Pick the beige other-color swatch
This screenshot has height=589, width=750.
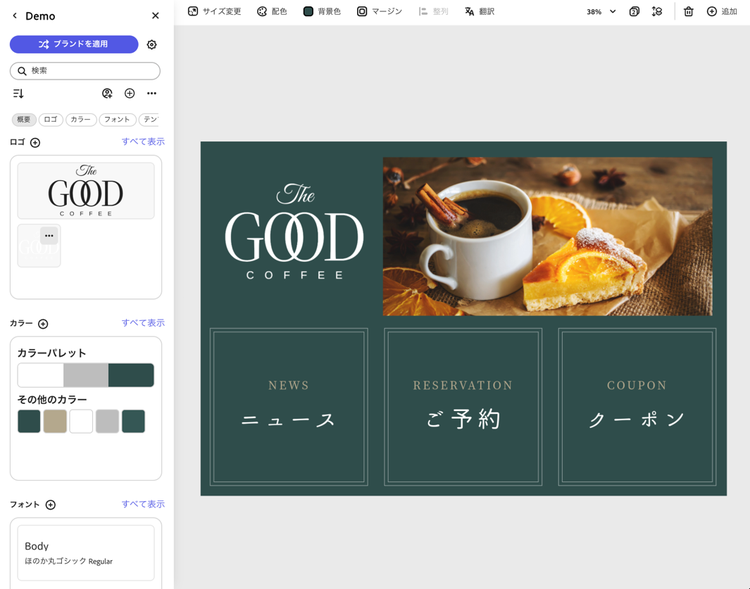pos(55,422)
